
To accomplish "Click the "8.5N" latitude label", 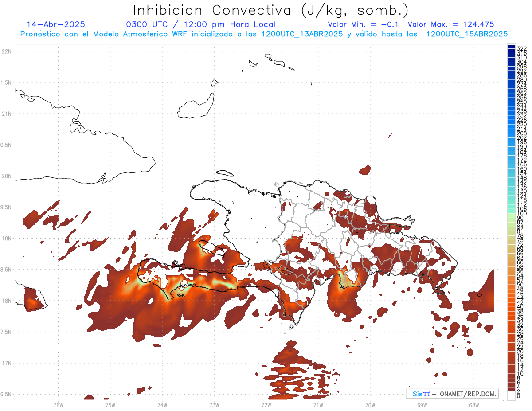I will (x=6, y=270).
